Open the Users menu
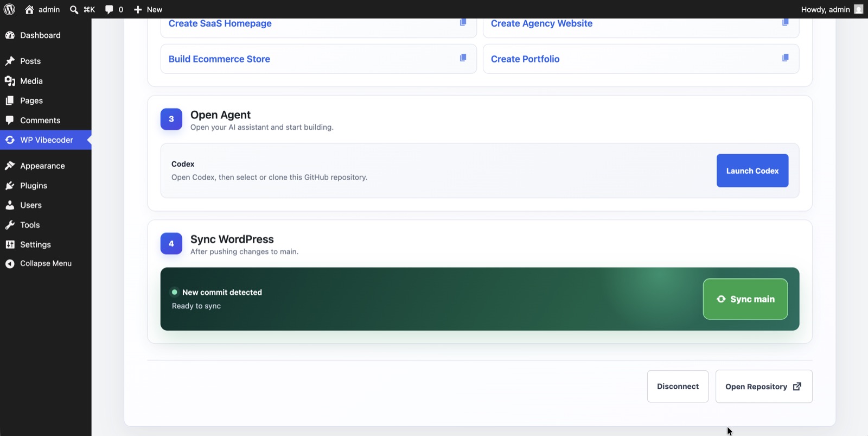 click(46, 205)
